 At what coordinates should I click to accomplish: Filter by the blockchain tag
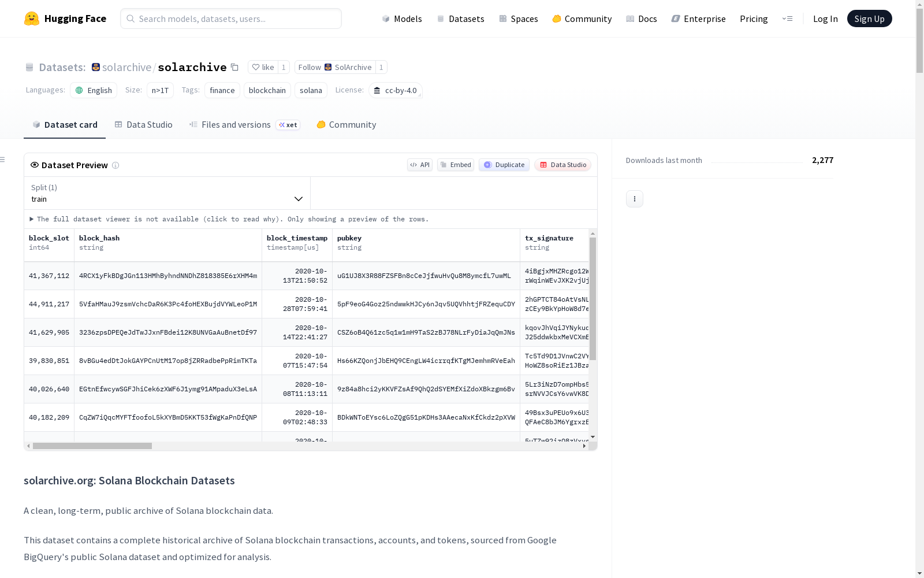pyautogui.click(x=267, y=90)
